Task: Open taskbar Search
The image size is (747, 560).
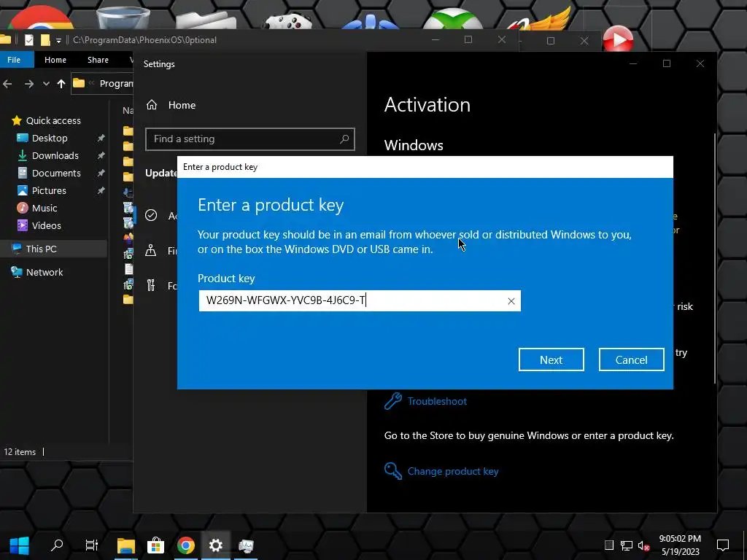Action: (57, 545)
